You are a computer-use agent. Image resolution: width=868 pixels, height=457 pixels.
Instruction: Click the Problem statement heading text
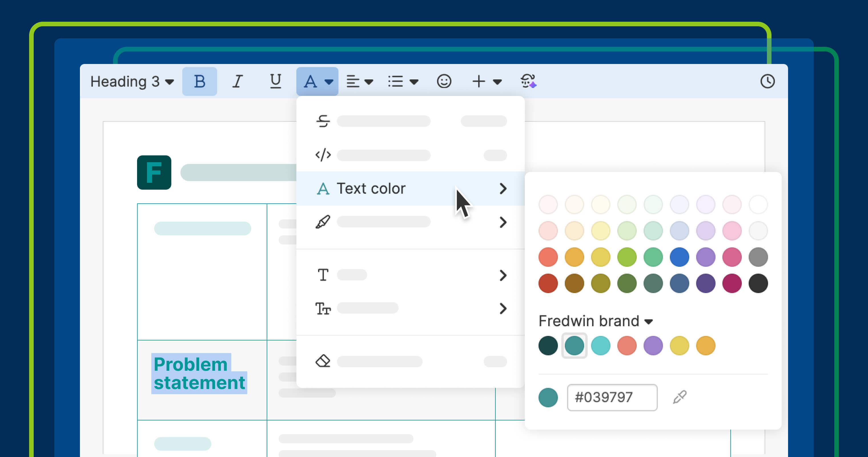tap(199, 373)
